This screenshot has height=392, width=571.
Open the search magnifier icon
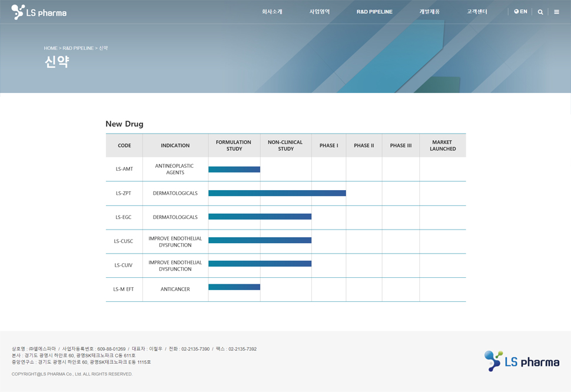540,12
